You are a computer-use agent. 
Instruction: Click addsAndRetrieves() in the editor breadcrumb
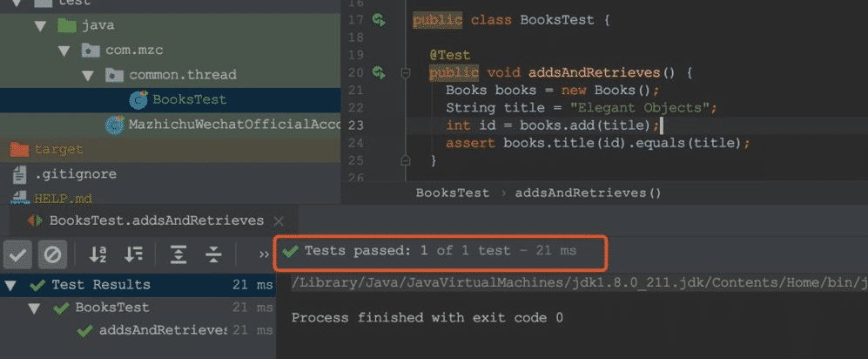pyautogui.click(x=588, y=193)
